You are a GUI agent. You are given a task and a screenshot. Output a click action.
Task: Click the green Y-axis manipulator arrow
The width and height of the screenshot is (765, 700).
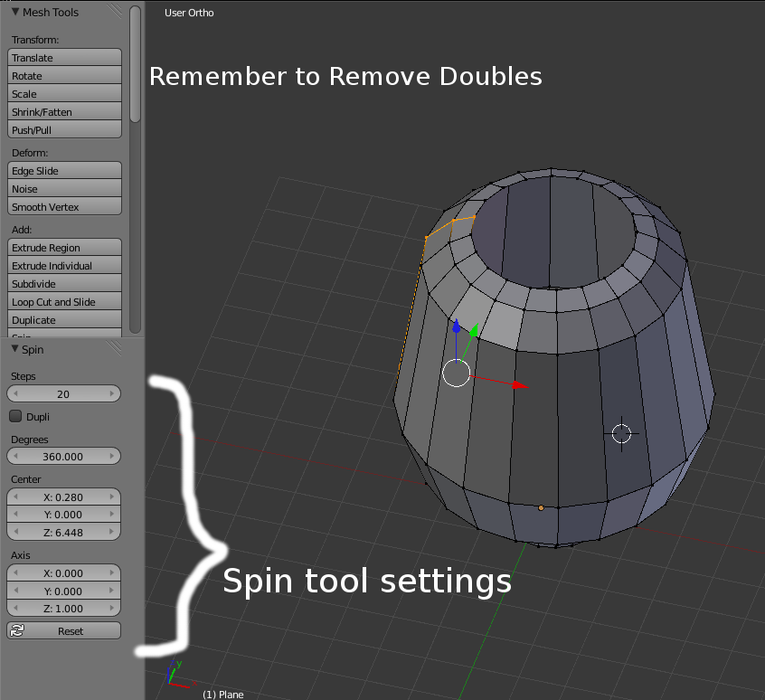473,327
